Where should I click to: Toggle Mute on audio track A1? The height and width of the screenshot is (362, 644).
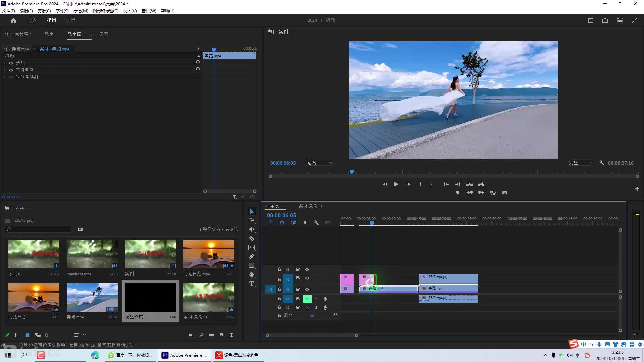(307, 299)
